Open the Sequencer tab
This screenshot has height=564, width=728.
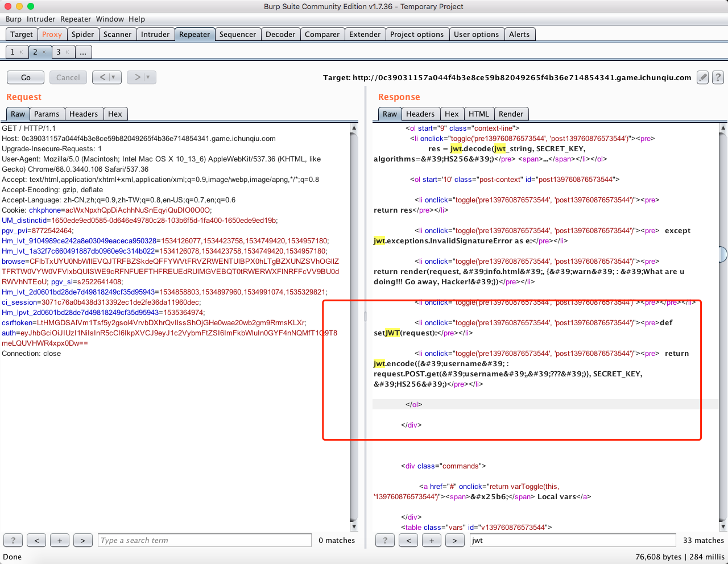[238, 34]
